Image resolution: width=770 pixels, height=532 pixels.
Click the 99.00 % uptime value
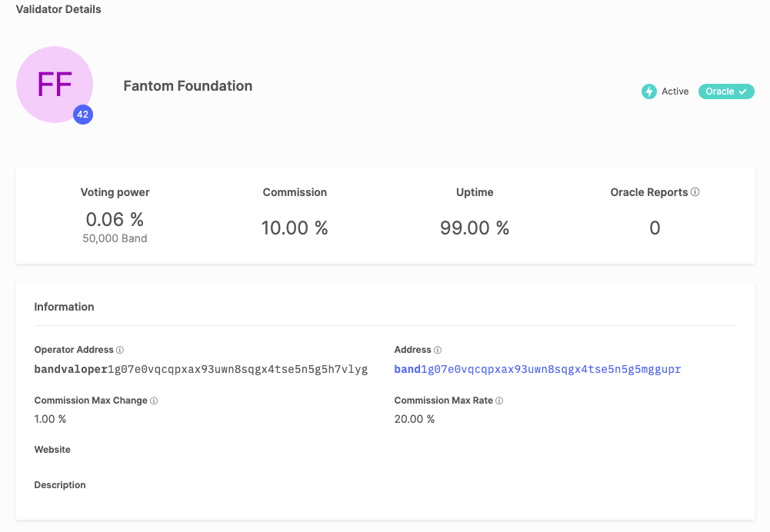(475, 228)
